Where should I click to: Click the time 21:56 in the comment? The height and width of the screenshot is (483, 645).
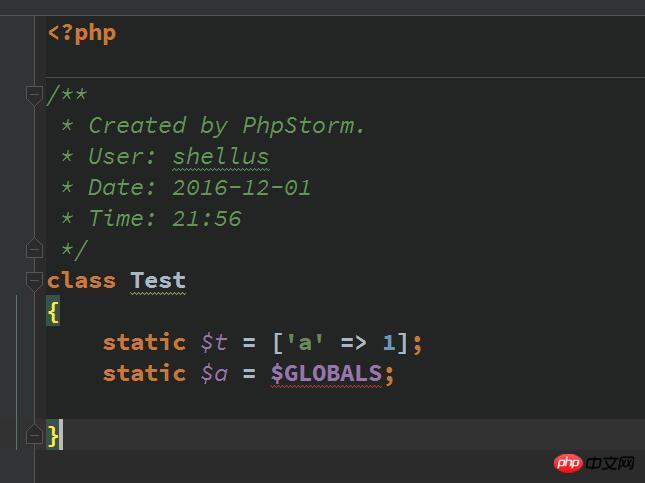(x=206, y=218)
